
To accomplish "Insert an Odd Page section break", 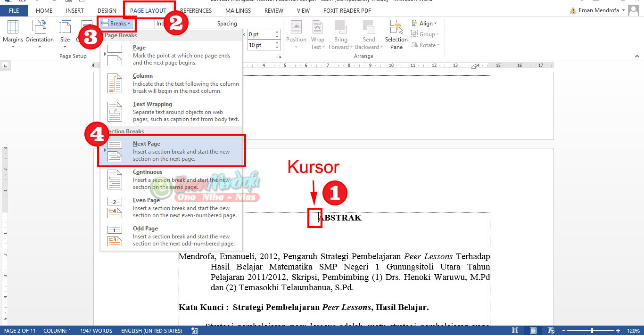I will (x=172, y=236).
